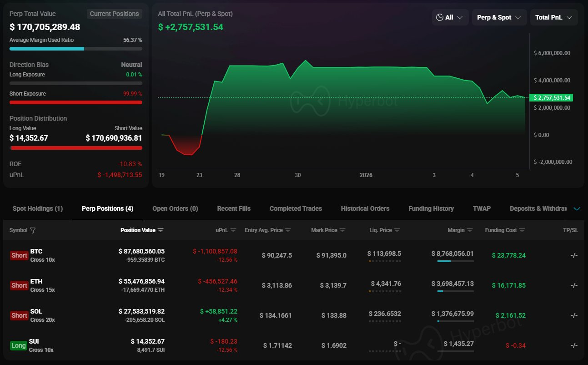Open the All time range dropdown
588x365 pixels.
(450, 17)
